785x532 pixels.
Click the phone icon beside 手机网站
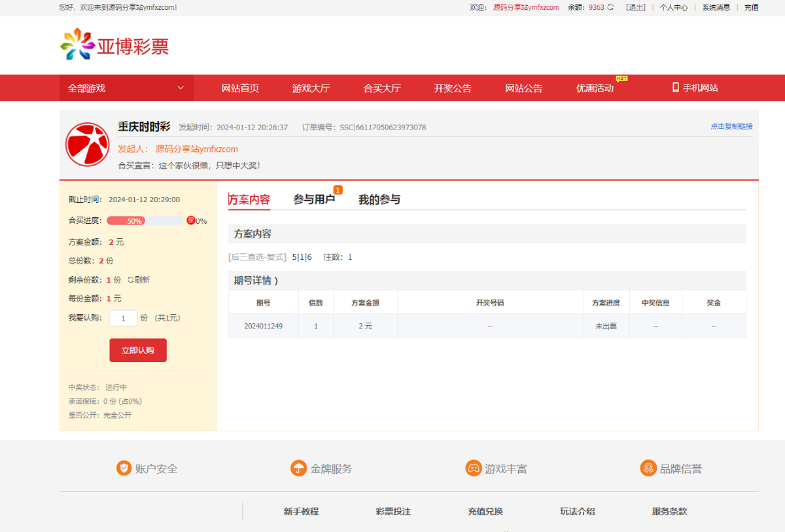point(676,88)
